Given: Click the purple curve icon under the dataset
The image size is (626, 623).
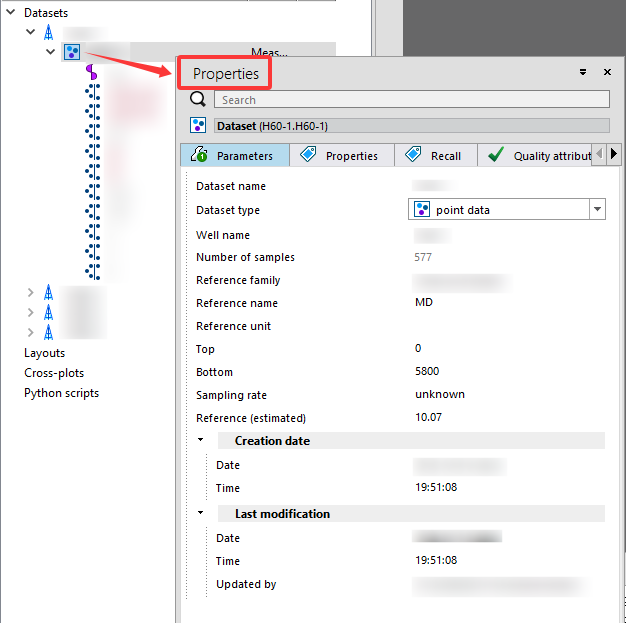Looking at the screenshot, I should pyautogui.click(x=92, y=72).
